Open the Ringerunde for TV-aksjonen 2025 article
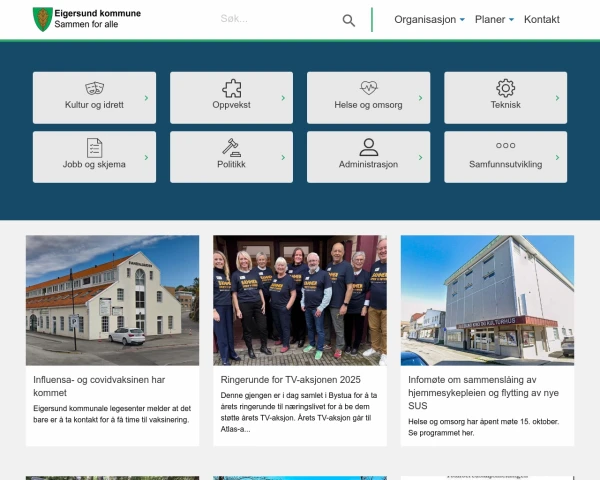This screenshot has height=480, width=600. coord(278,380)
